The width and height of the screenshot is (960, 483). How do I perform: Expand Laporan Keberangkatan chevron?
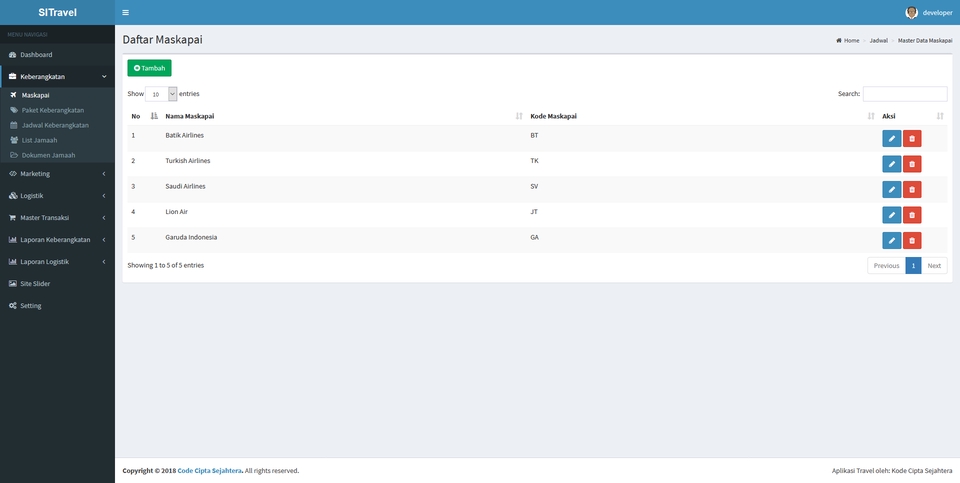[104, 240]
